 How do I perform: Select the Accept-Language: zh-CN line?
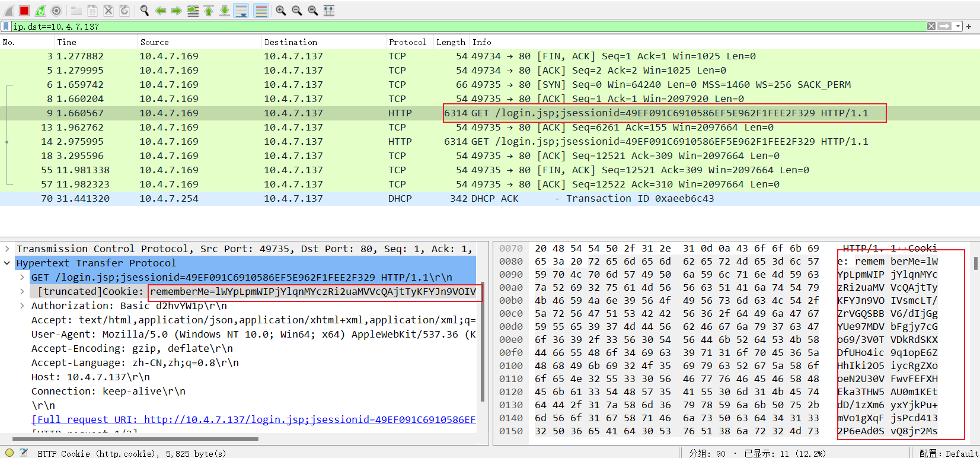(x=135, y=363)
